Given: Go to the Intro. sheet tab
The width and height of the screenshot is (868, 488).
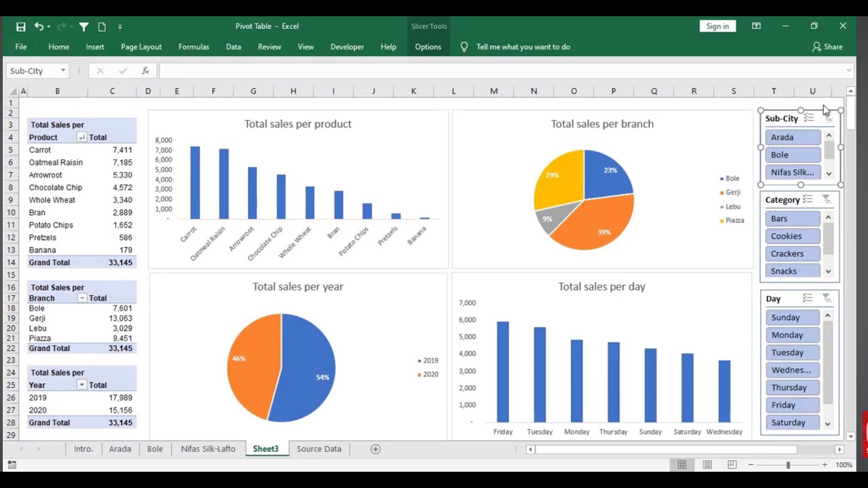Looking at the screenshot, I should pos(83,449).
